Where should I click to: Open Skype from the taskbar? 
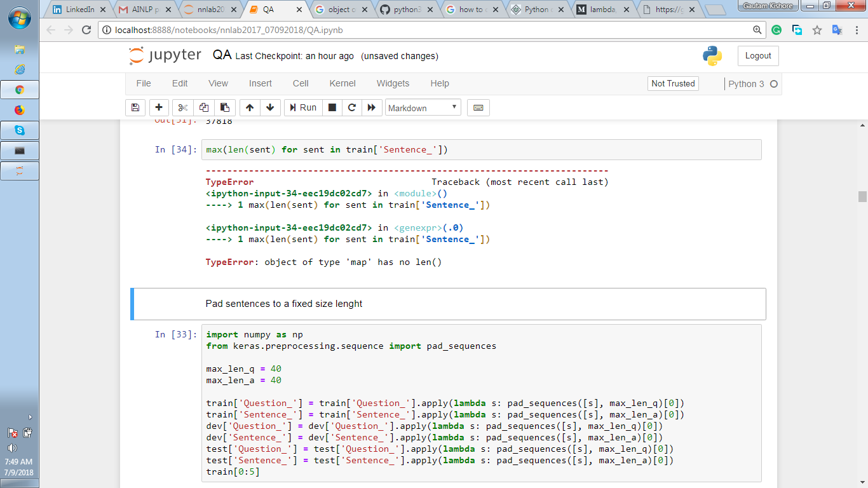coord(20,130)
